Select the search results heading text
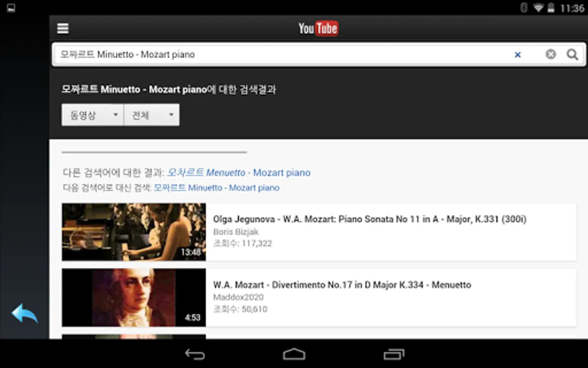The height and width of the screenshot is (368, 588). pos(169,90)
